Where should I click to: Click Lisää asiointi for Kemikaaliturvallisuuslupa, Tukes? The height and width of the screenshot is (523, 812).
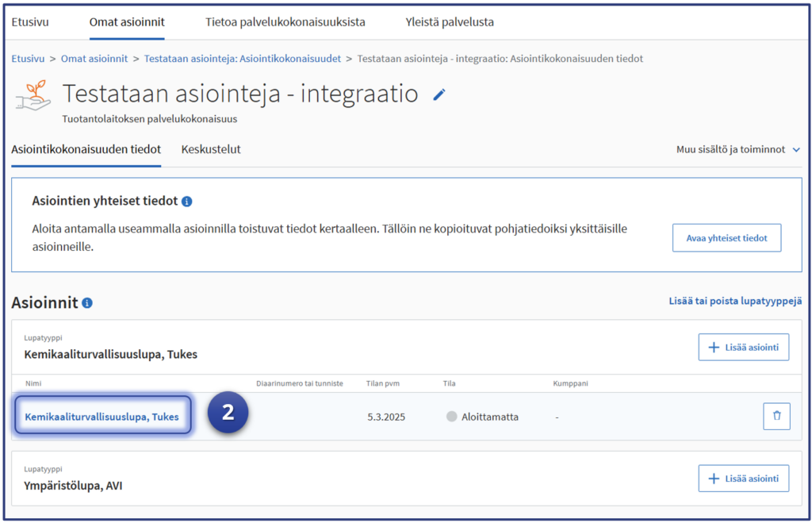click(x=743, y=347)
